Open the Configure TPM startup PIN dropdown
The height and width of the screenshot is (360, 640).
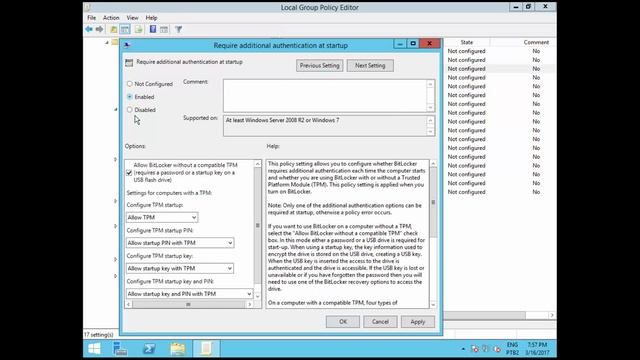point(180,243)
